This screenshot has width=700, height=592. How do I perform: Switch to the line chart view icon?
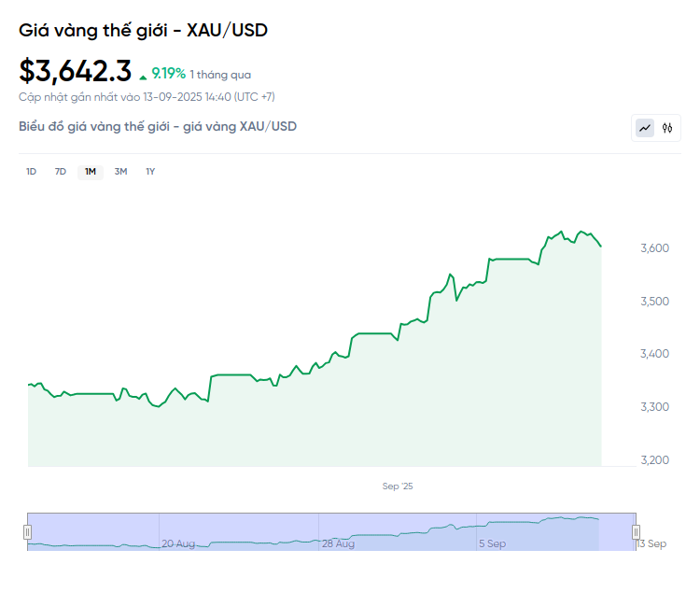(x=645, y=128)
